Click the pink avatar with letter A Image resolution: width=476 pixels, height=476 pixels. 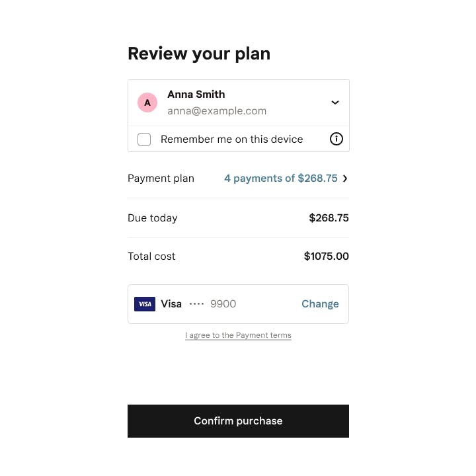point(147,102)
